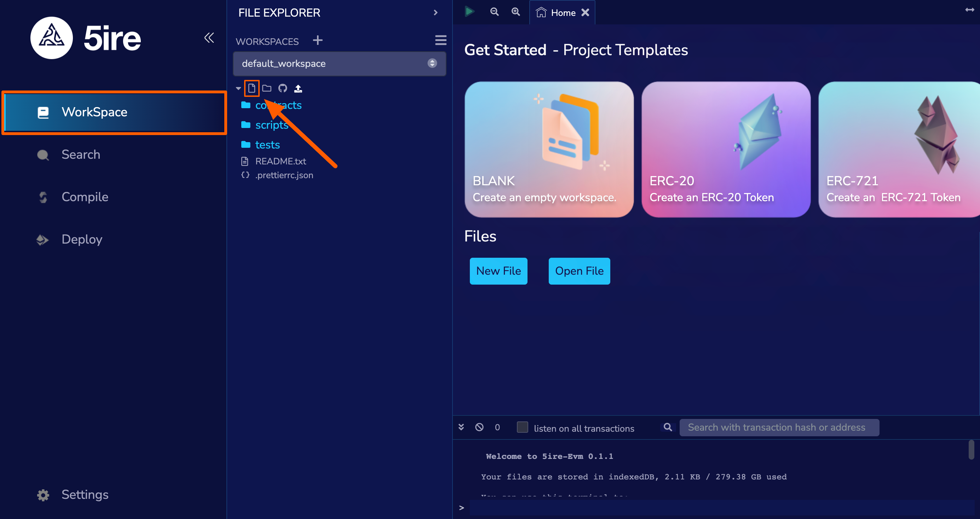The image size is (980, 519).
Task: Publish to GitHub gist icon
Action: [282, 88]
